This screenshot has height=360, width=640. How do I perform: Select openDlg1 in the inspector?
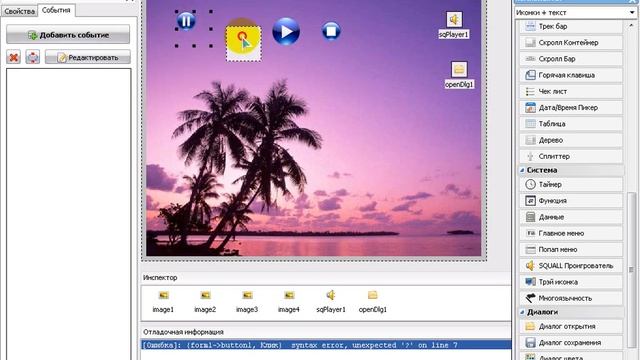(x=373, y=302)
